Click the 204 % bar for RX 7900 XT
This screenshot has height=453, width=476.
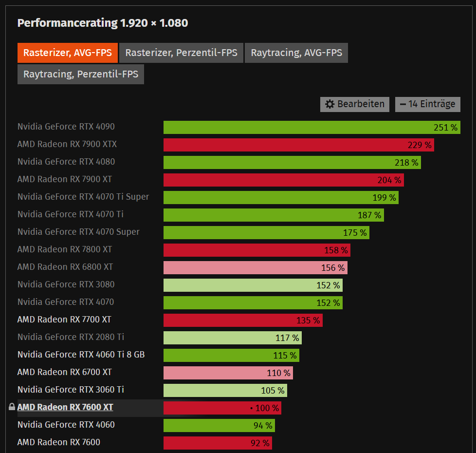coord(284,180)
